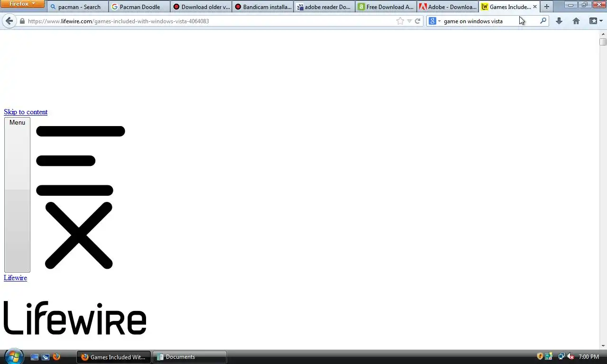The width and height of the screenshot is (607, 364).
Task: Open the small Lifewire text link
Action: click(15, 278)
